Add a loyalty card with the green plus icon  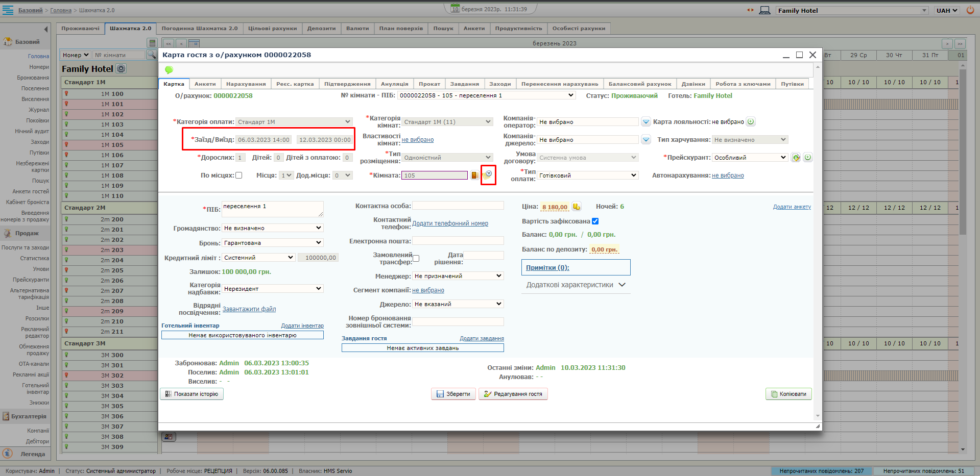[751, 122]
